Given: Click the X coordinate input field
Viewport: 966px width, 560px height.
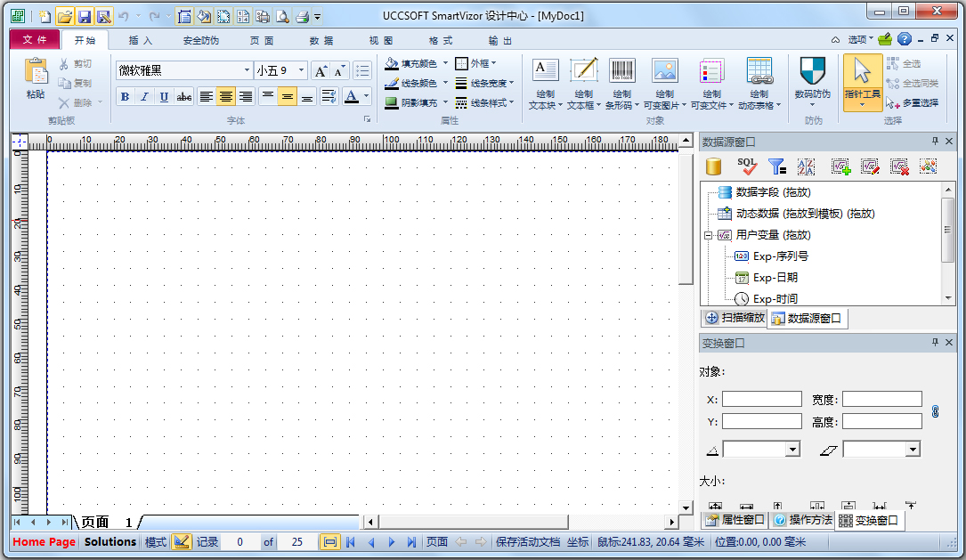Looking at the screenshot, I should (761, 399).
